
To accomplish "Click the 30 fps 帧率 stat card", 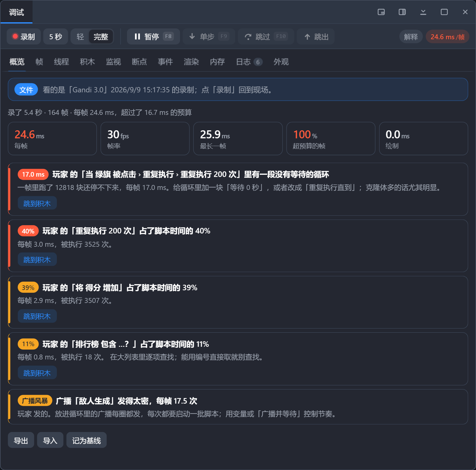I will pyautogui.click(x=145, y=139).
